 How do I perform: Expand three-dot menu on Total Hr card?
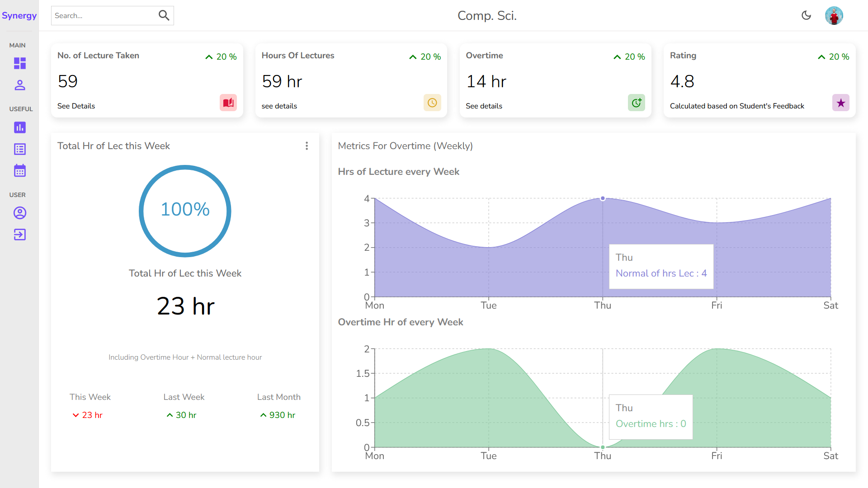[307, 146]
